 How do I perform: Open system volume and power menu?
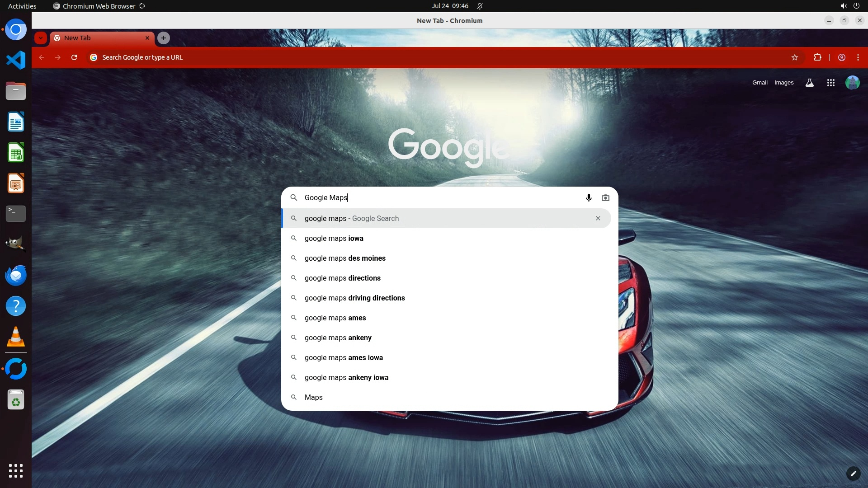click(x=849, y=6)
